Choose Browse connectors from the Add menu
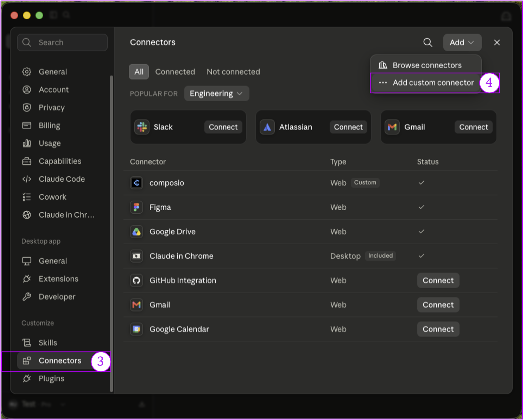 pyautogui.click(x=426, y=65)
